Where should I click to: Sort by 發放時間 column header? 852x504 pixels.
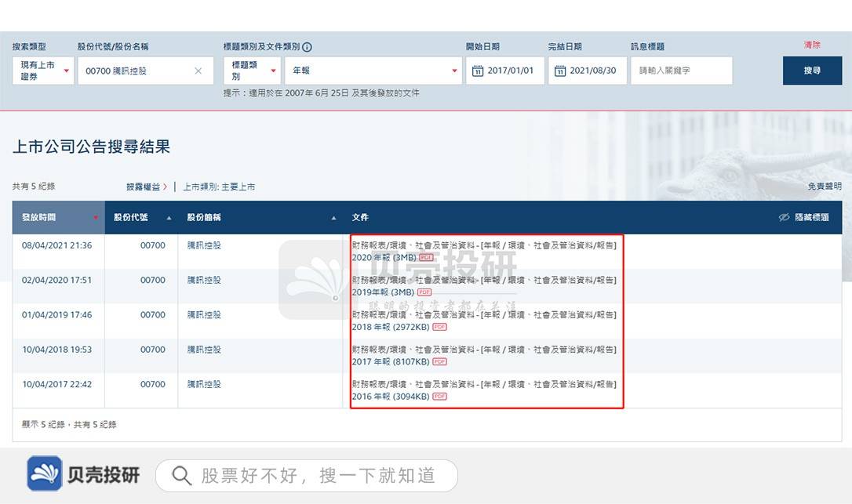tap(59, 217)
